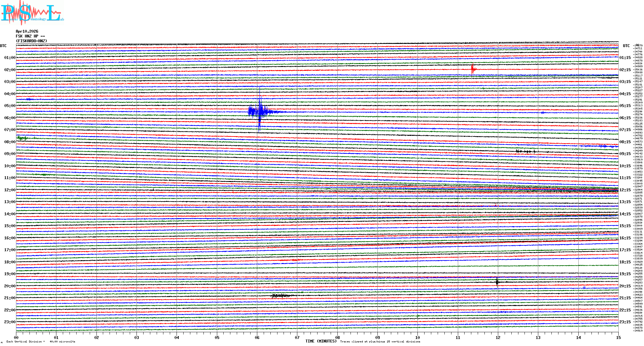Click the PSL Seismology Lab logo
The height and width of the screenshot is (346, 644).
point(32,13)
